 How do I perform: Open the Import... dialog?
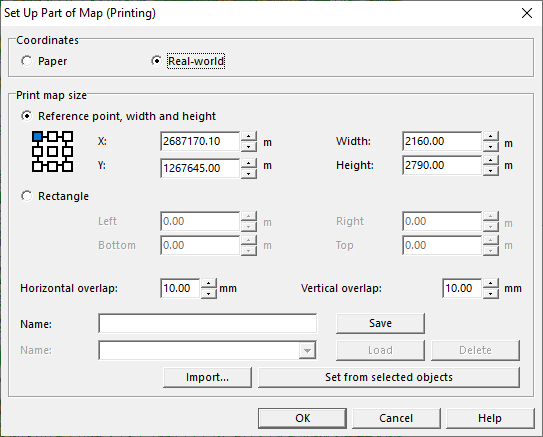[207, 377]
